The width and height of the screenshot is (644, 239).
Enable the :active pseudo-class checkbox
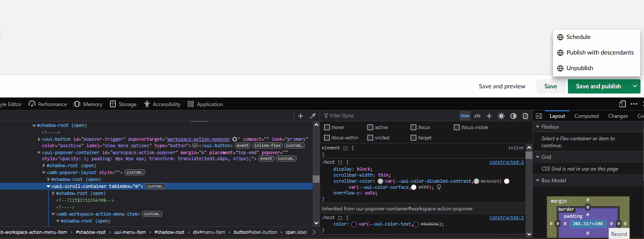click(x=370, y=127)
